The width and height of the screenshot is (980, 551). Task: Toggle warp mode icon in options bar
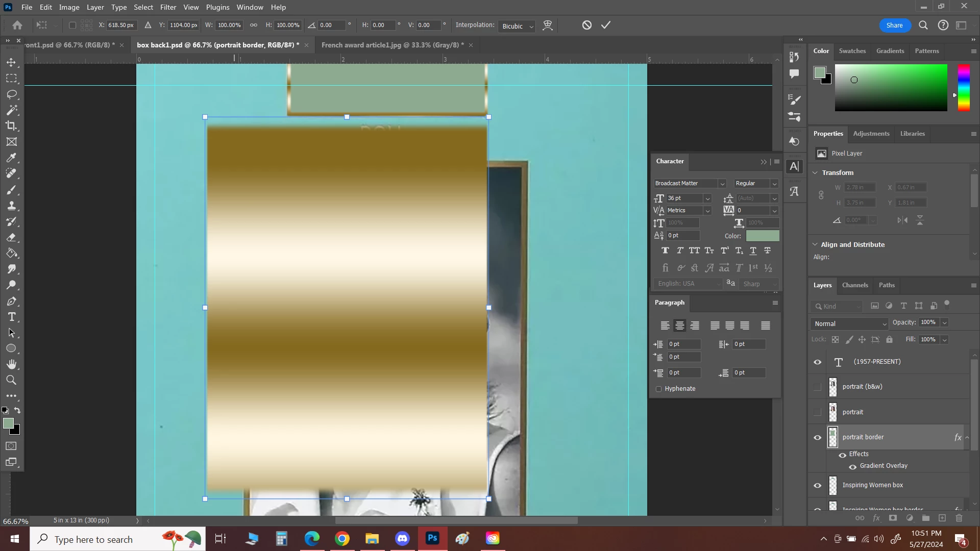click(548, 25)
